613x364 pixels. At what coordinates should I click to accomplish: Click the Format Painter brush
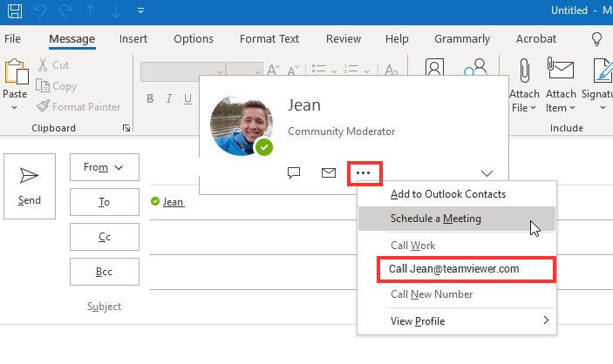pos(78,106)
